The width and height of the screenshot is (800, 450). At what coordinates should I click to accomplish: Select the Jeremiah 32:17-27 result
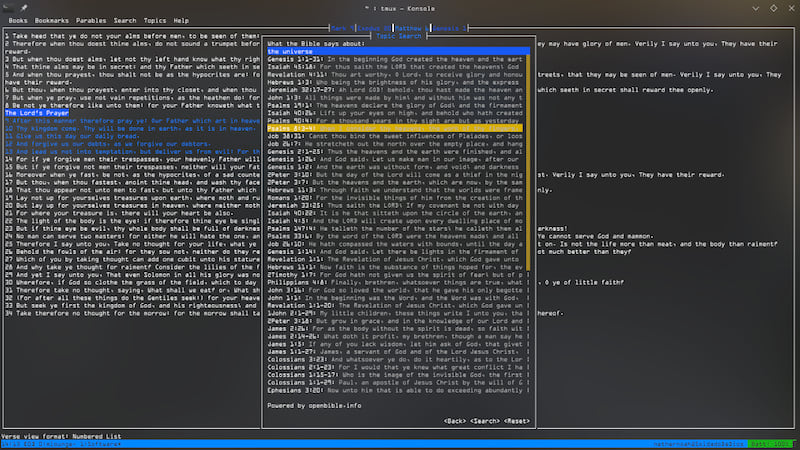tap(395, 90)
